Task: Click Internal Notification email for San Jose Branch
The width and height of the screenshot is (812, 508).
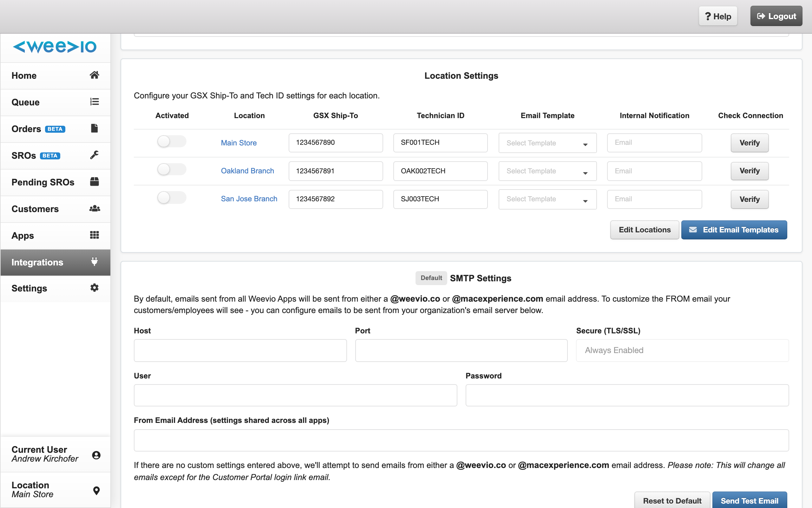Action: [x=654, y=199]
